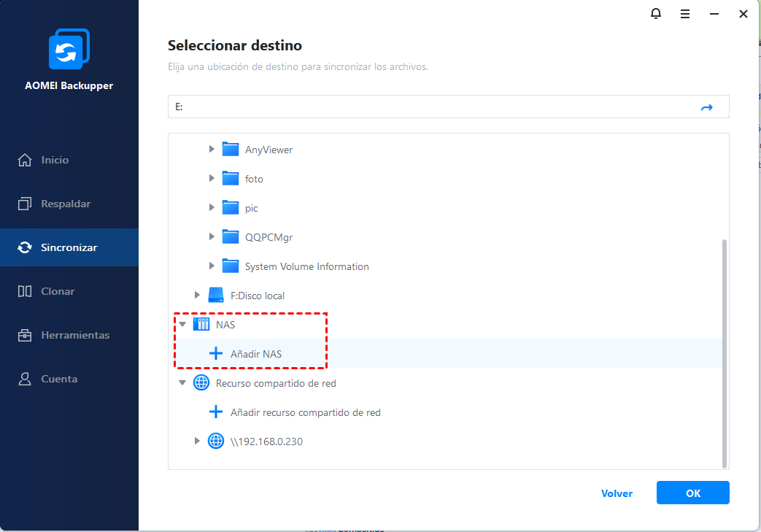761x532 pixels.
Task: Click the System Volume Information folder icon
Action: click(x=231, y=266)
